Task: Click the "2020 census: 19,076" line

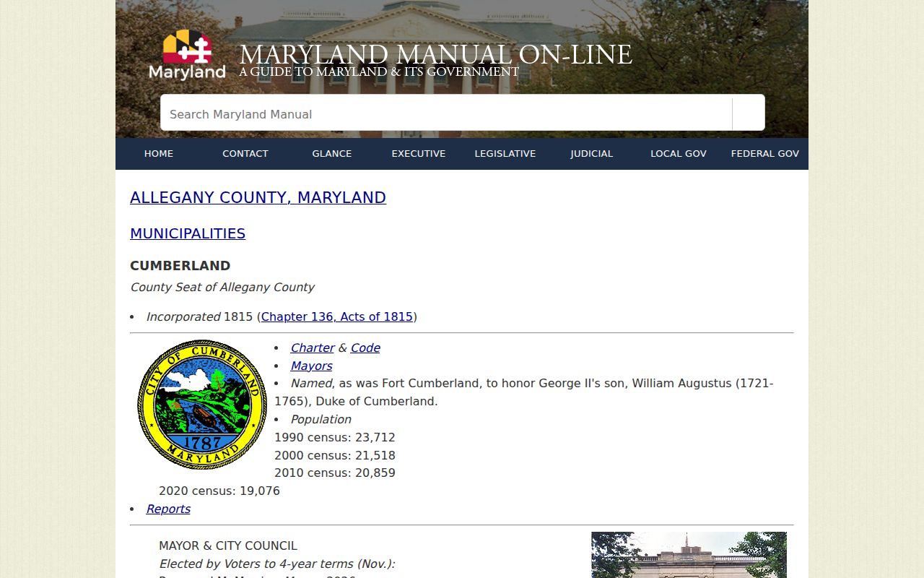Action: pyautogui.click(x=219, y=491)
